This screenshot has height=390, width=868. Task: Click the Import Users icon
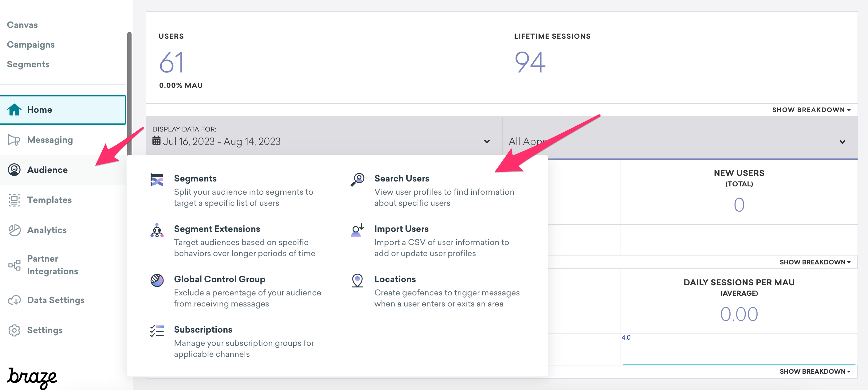pos(357,230)
